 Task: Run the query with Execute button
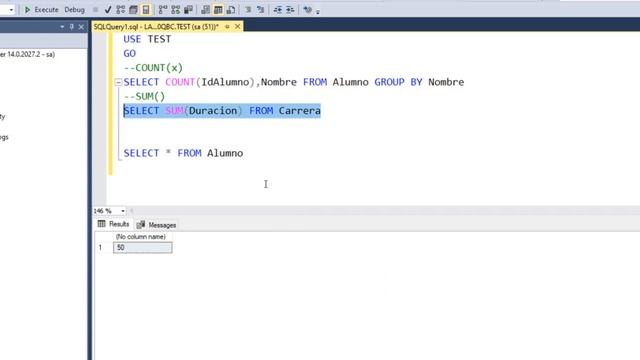(x=41, y=9)
